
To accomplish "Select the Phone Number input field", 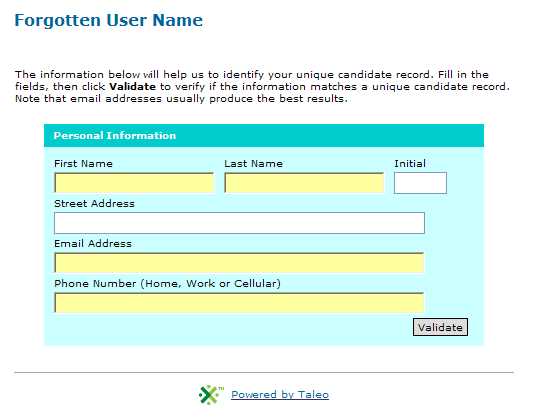I will (x=239, y=303).
